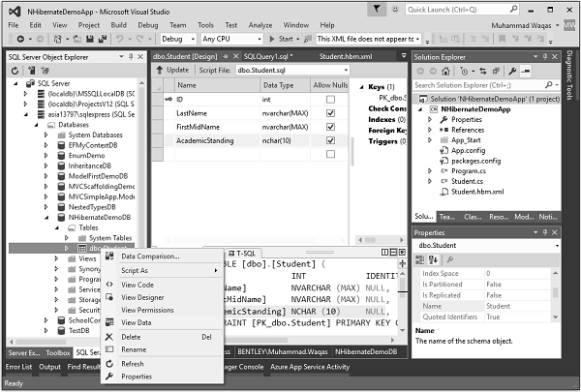
Task: Click the Sync with Active Document icon in Solution Explorer
Action: coord(483,71)
